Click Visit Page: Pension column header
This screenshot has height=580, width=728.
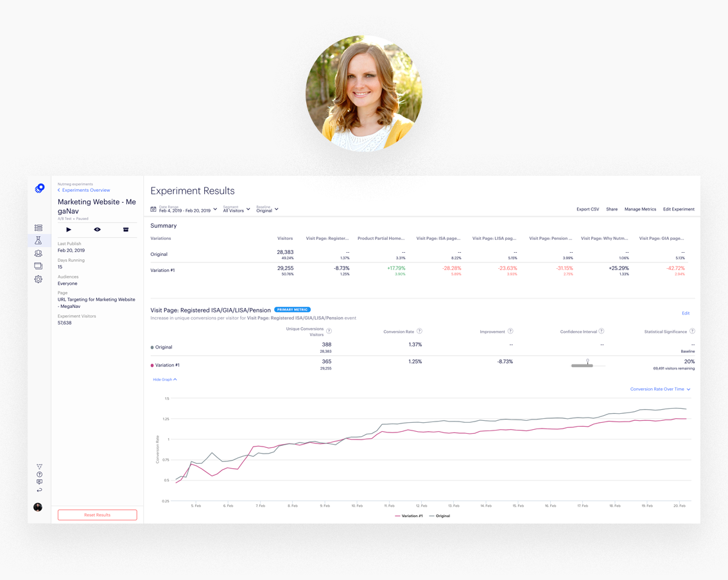point(551,239)
